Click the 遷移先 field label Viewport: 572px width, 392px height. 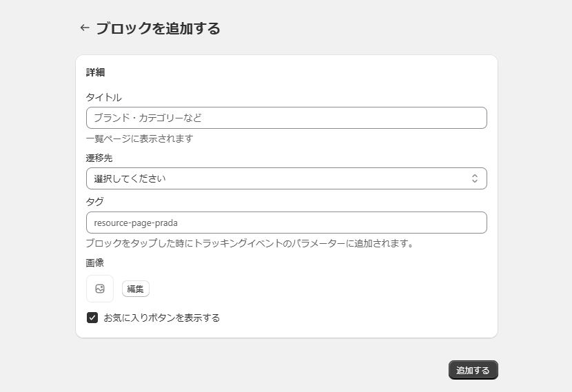[x=99, y=158]
